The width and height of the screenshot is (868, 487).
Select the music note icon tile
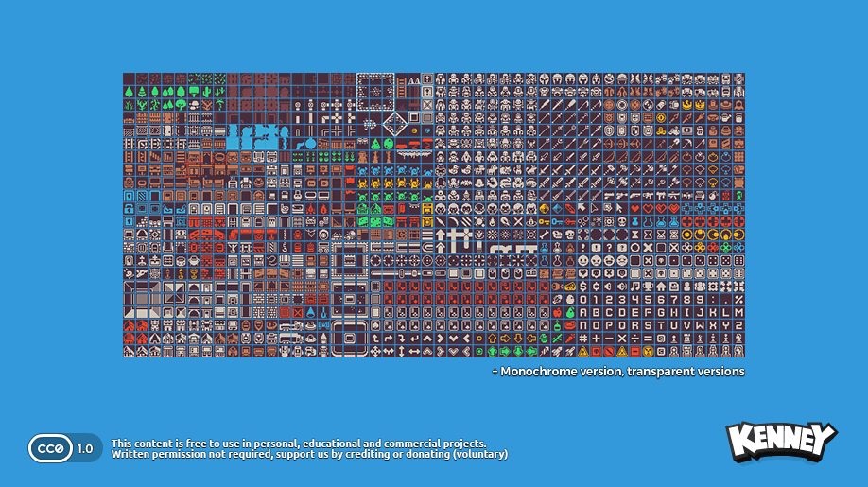pyautogui.click(x=634, y=287)
